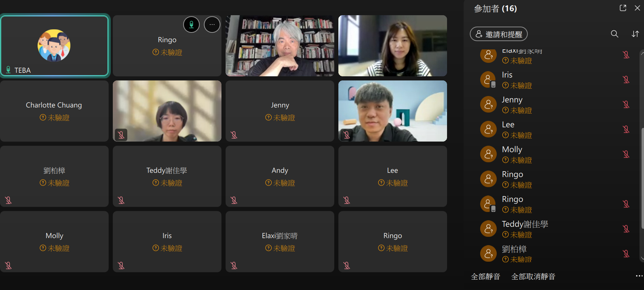Click the microphone icon on Ringo's tile

191,25
